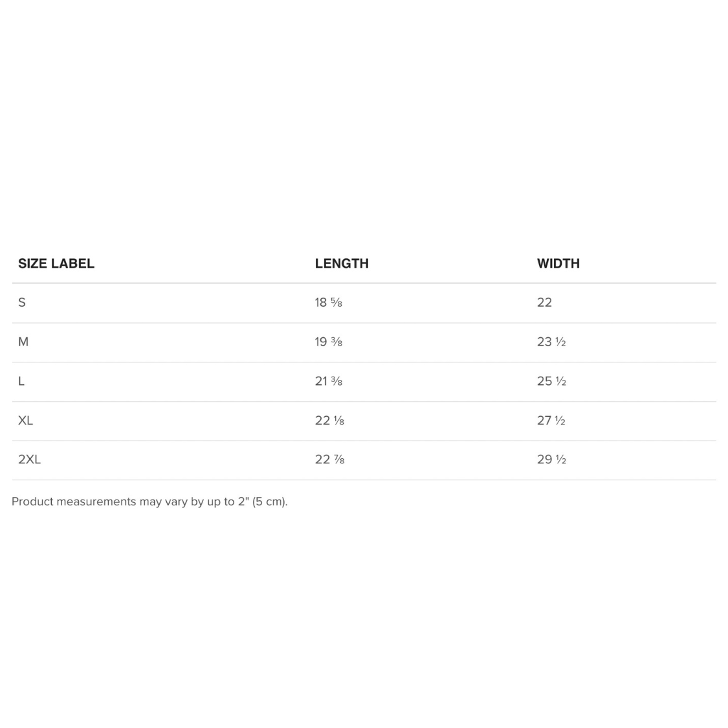Select the 2XL size label cell
The width and height of the screenshot is (728, 728).
(x=29, y=459)
